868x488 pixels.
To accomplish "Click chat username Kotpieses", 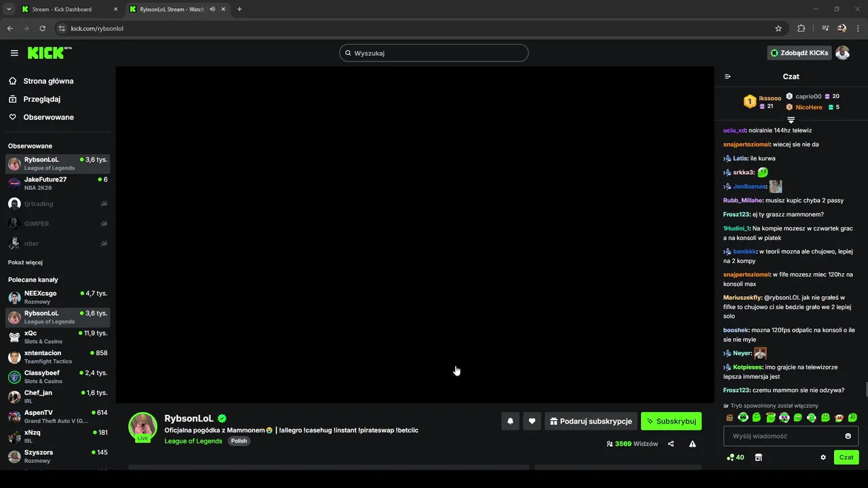I will (x=748, y=367).
